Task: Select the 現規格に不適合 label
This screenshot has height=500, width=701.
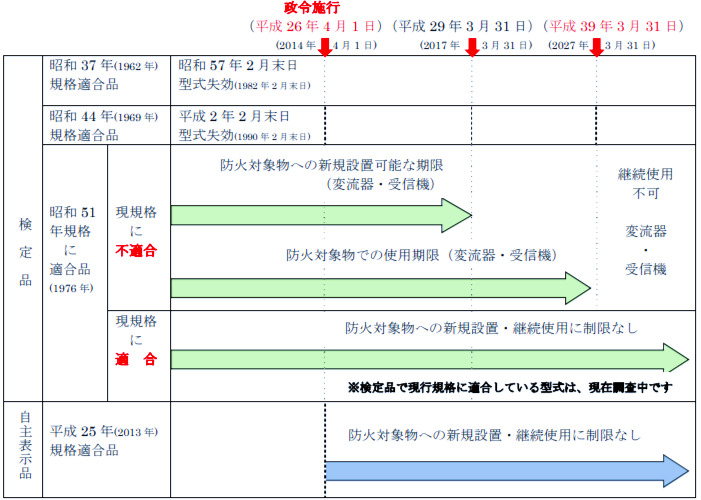Action: click(137, 232)
